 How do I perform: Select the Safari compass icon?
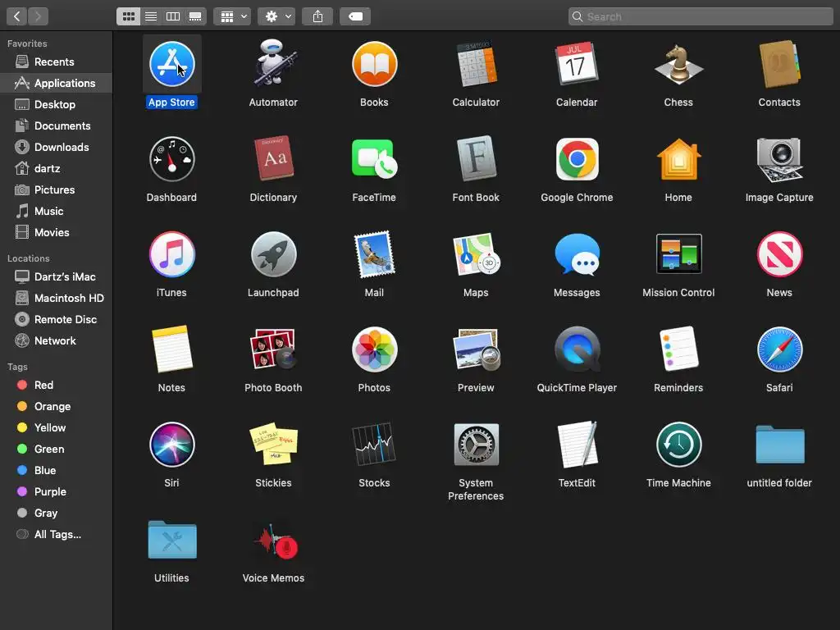tap(779, 349)
